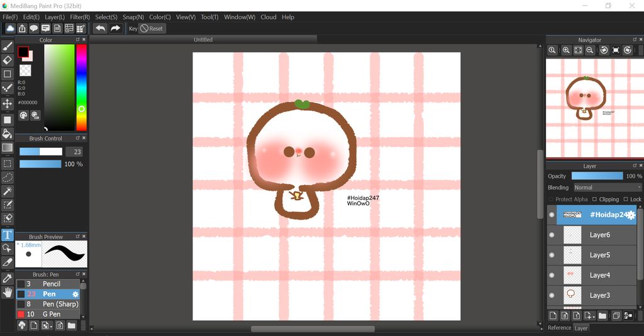Create a new layer in Layer panel

pyautogui.click(x=553, y=315)
